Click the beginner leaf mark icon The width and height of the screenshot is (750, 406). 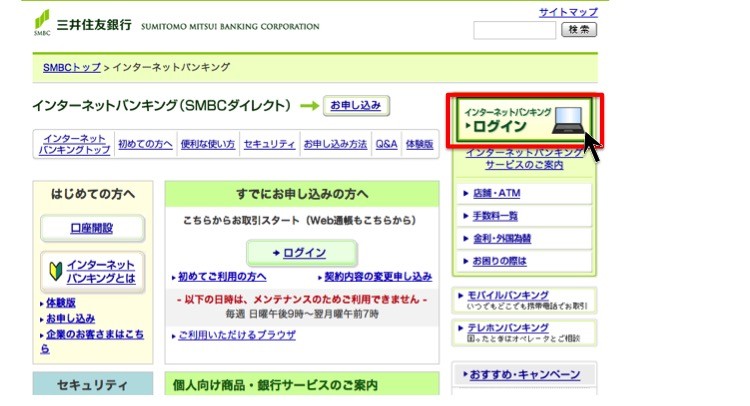click(55, 271)
